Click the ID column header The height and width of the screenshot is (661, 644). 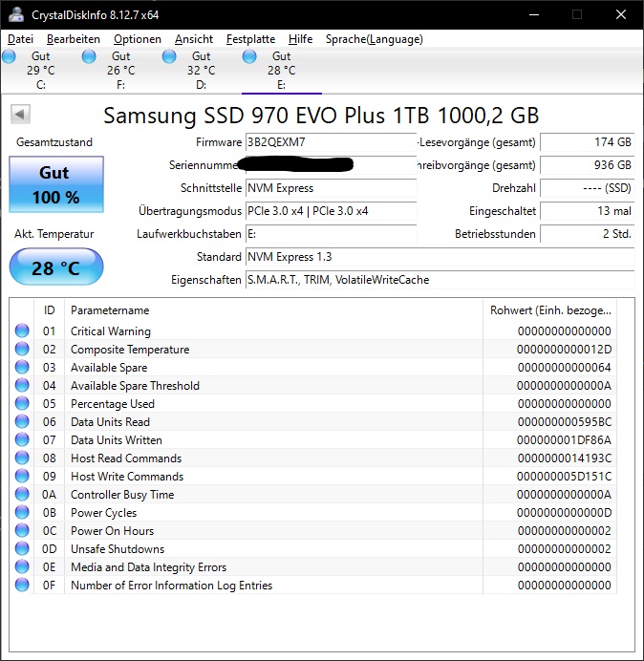pyautogui.click(x=49, y=310)
